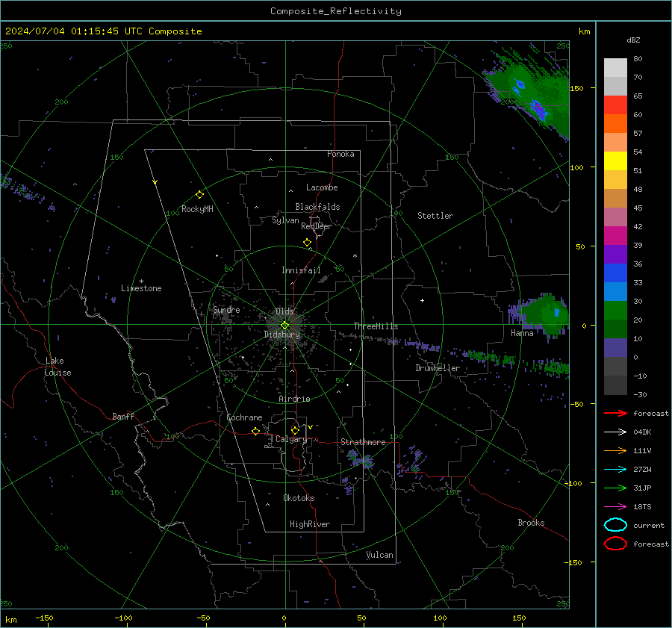Click the white cross marker southwest of Stettler
Image resolution: width=672 pixels, height=628 pixels.
pos(422,300)
